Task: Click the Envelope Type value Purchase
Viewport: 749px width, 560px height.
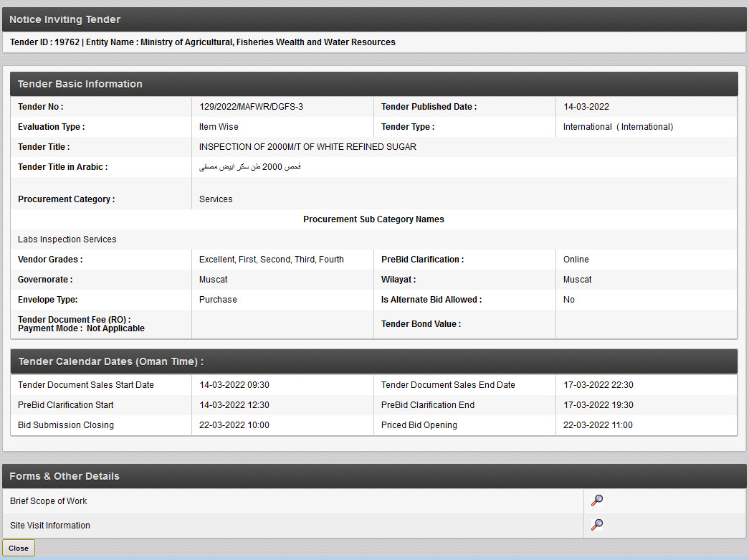Action: coord(218,300)
